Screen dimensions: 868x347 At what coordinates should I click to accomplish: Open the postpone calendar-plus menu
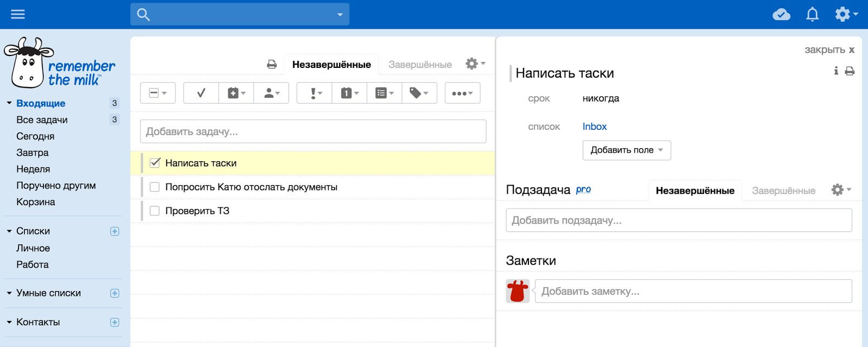(237, 93)
